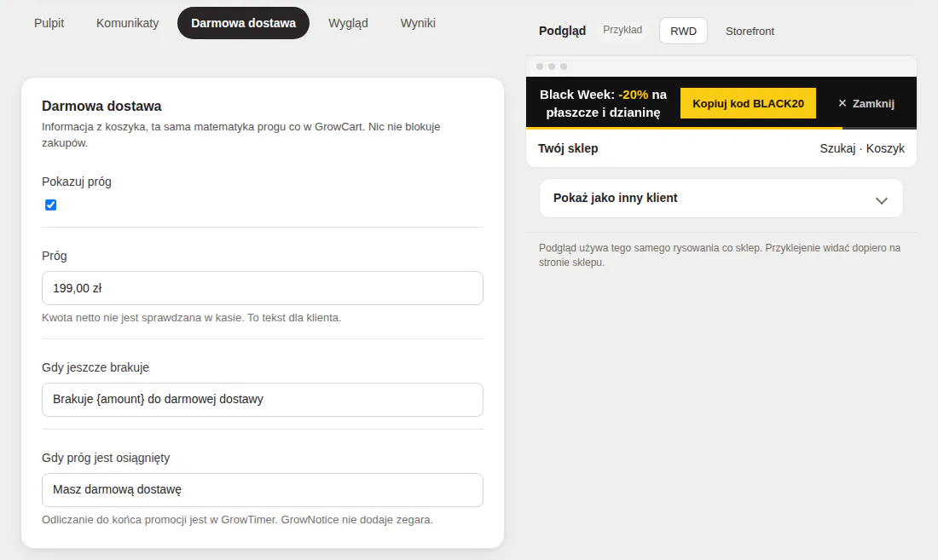Switch preview to RWD mode
The image size is (938, 560).
(x=683, y=31)
